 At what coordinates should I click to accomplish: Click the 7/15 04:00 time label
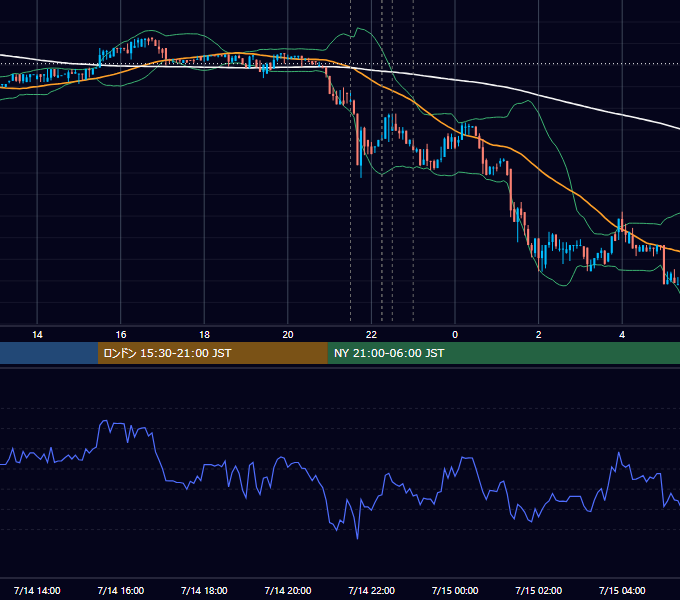pos(622,590)
